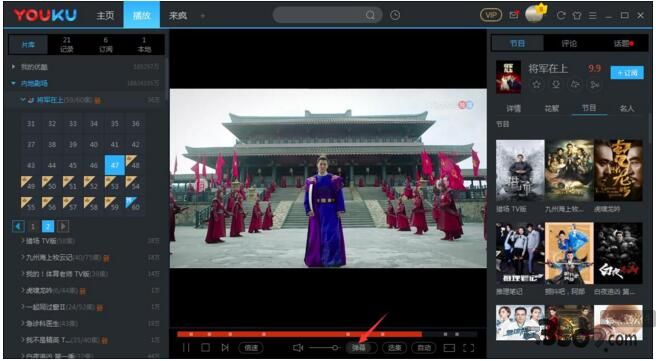Open the skin (shirt) icon
The image size is (656, 361).
[x=577, y=15]
